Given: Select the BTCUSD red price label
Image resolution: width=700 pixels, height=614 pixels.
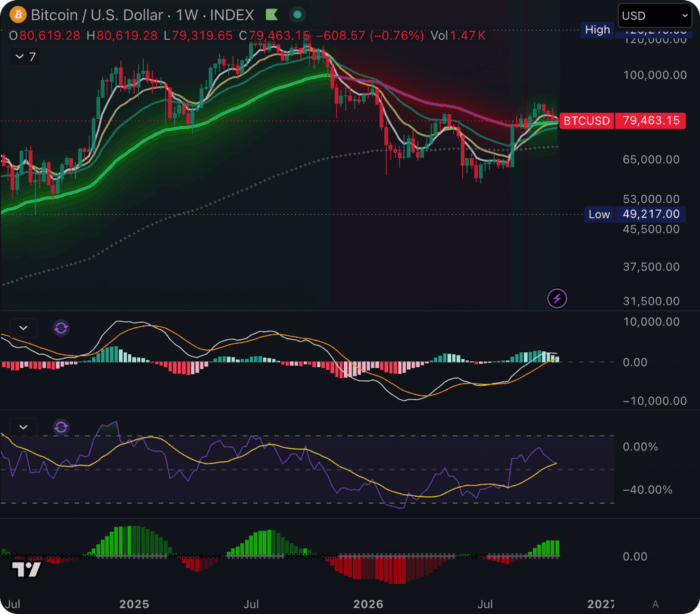Looking at the screenshot, I should coord(587,120).
